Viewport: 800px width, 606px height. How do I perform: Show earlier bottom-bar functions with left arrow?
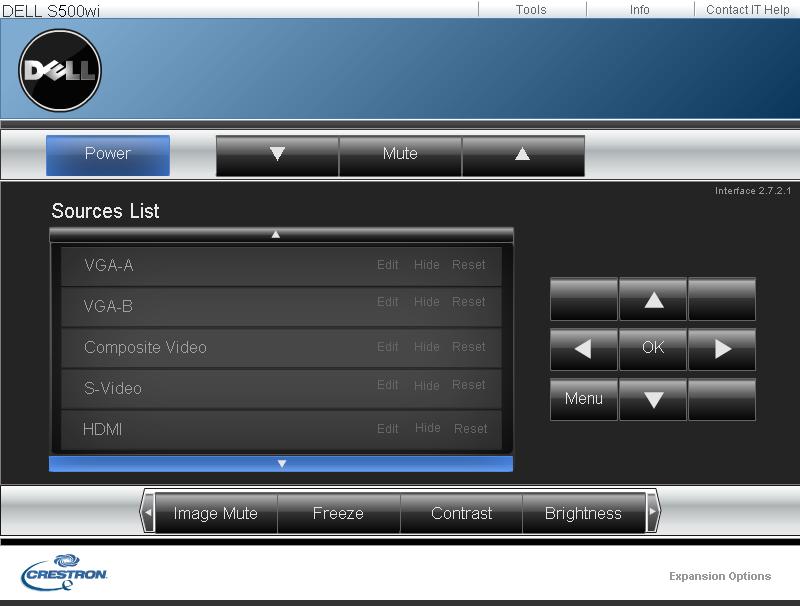[147, 512]
